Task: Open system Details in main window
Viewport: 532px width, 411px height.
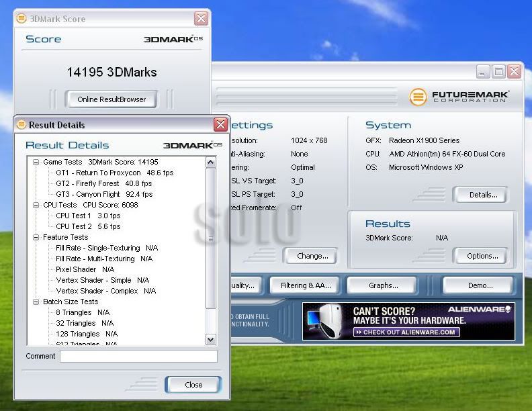Action: (x=483, y=195)
